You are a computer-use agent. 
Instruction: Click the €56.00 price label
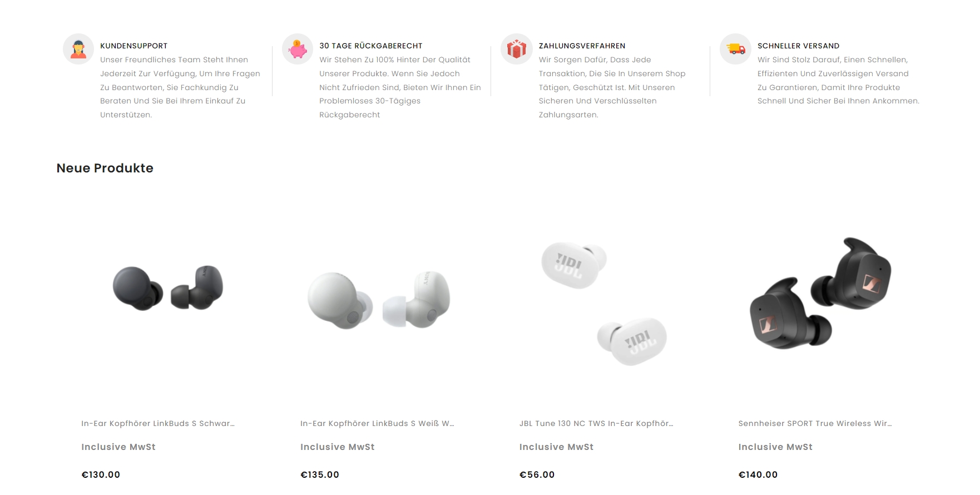pyautogui.click(x=537, y=474)
